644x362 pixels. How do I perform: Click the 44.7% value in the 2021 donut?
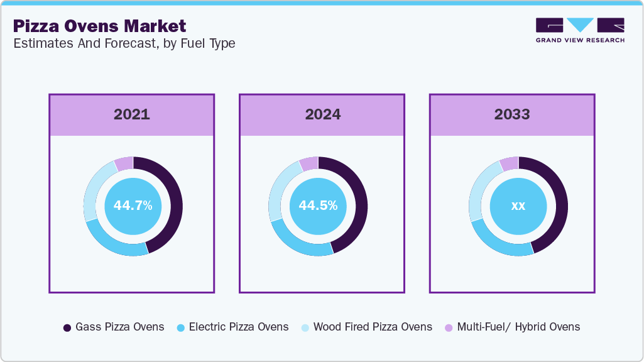[x=133, y=205]
